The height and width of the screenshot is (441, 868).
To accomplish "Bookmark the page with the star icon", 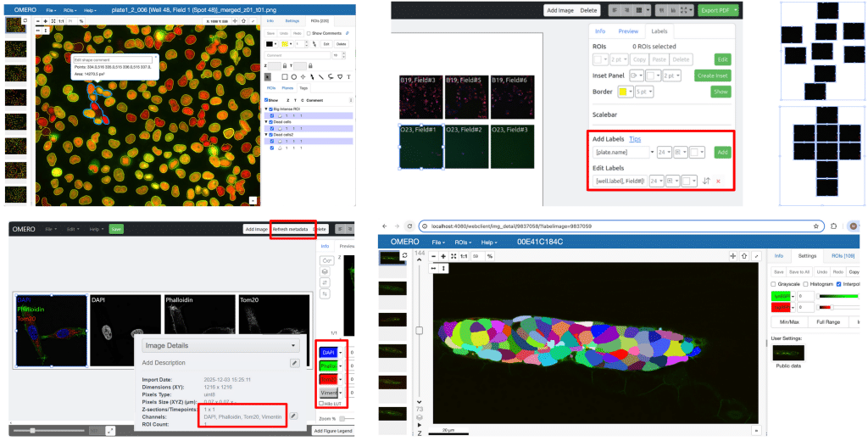I will [x=815, y=226].
